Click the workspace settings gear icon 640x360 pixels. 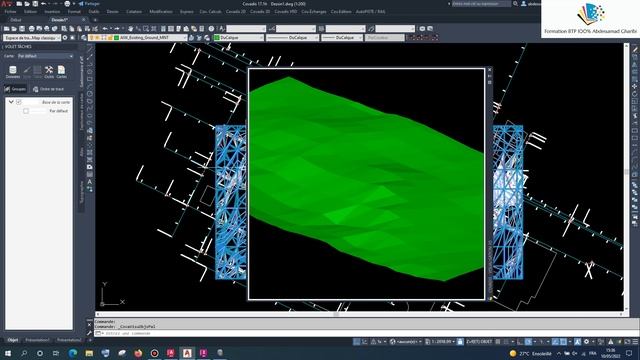(65, 38)
